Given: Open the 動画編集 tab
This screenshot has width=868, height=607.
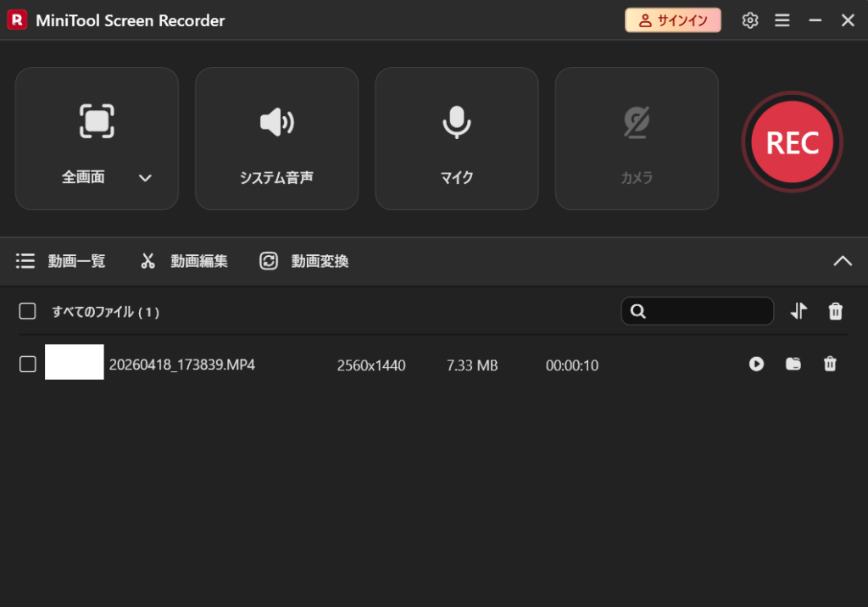Looking at the screenshot, I should 184,261.
